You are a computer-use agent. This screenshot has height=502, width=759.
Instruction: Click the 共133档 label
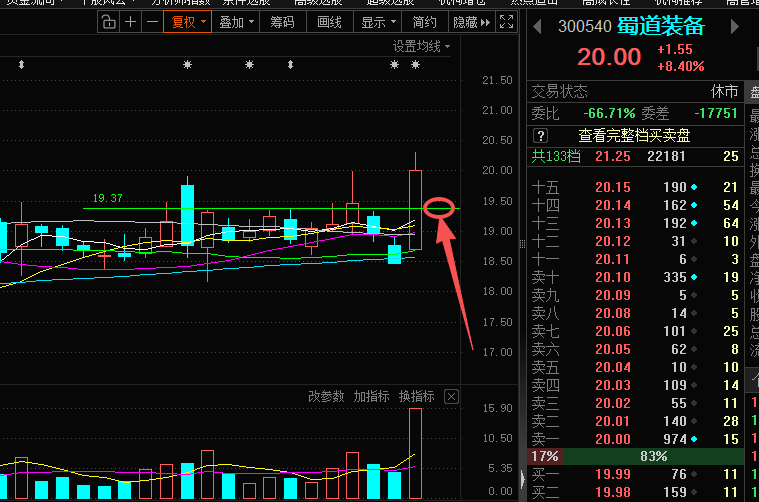556,156
